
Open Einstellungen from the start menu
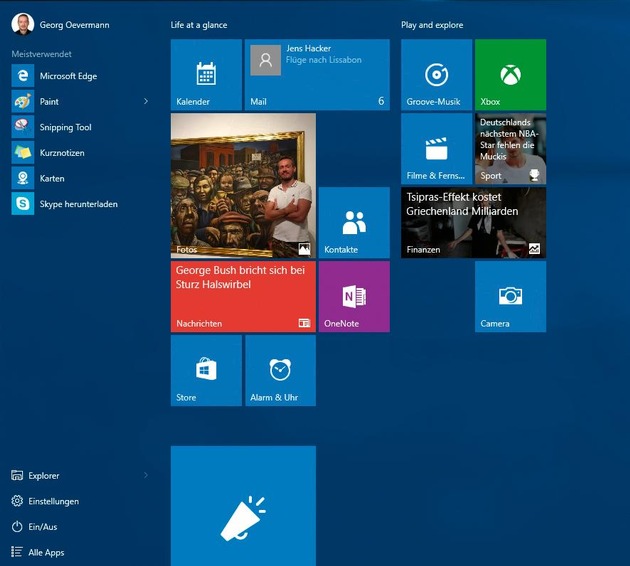coord(52,501)
